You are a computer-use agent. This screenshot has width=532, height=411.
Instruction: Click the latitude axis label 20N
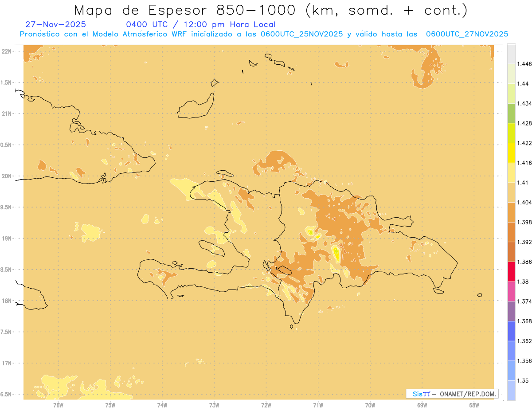click(x=7, y=176)
